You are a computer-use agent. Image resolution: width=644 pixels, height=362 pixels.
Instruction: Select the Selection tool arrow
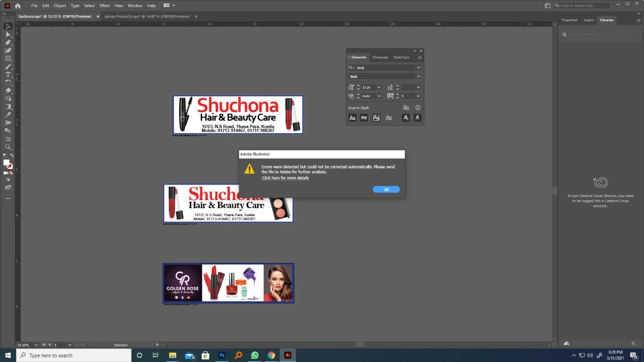[x=8, y=26]
